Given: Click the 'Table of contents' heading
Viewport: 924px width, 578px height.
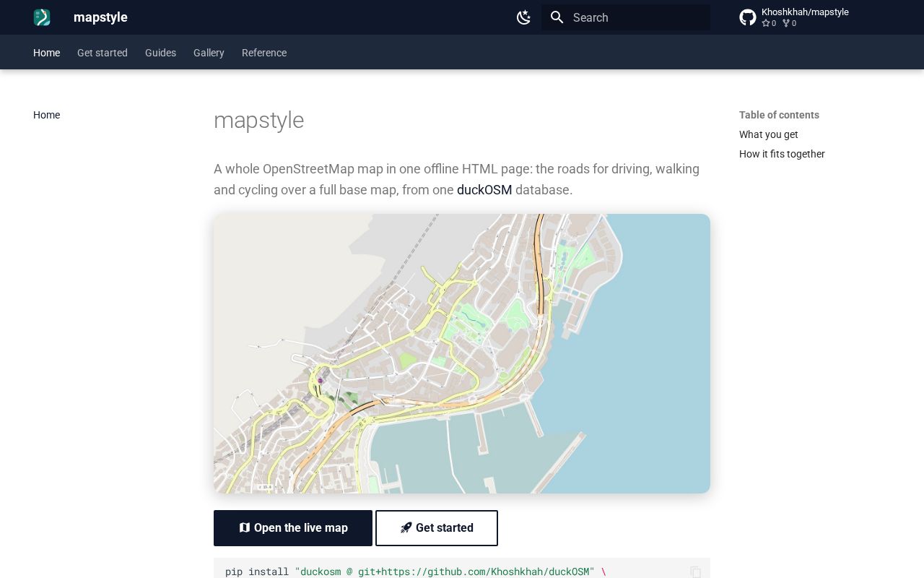Looking at the screenshot, I should point(779,115).
